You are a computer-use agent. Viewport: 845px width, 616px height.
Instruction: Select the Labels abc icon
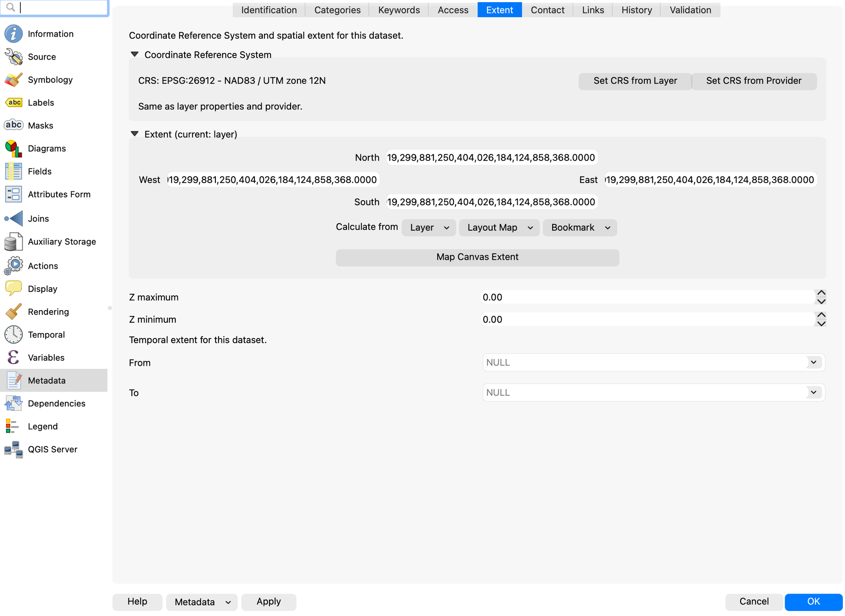[x=14, y=102]
